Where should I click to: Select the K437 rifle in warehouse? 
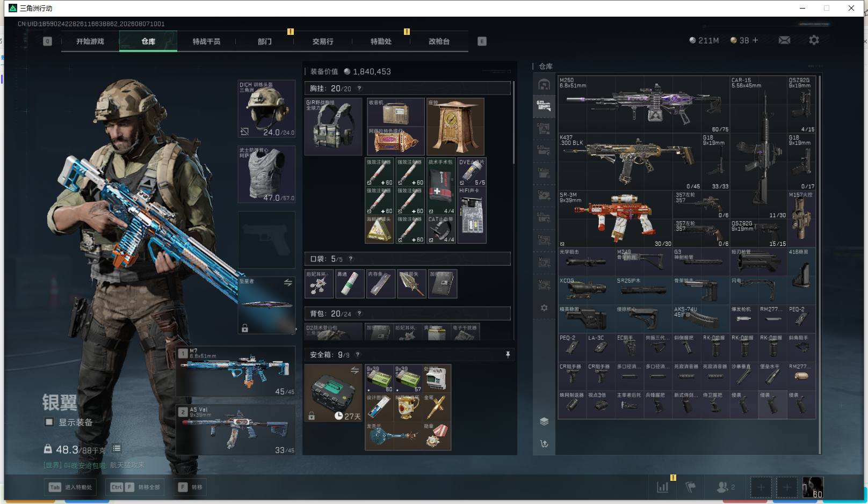point(630,162)
